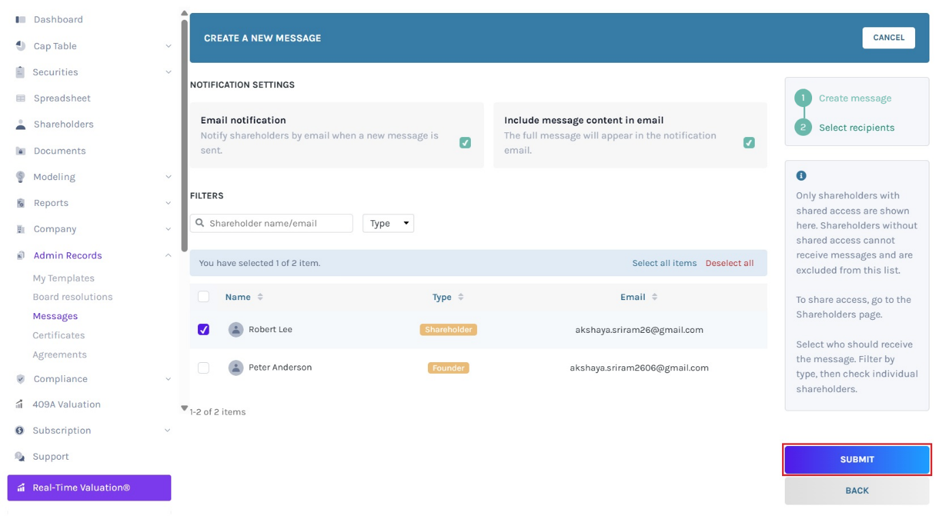Click the Cap Table pie chart icon

coord(20,45)
